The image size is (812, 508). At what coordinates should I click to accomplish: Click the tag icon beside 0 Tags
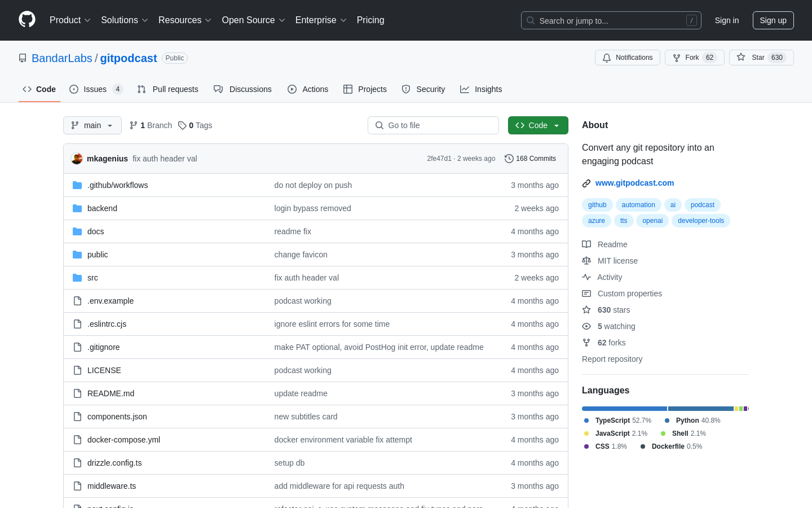[182, 125]
